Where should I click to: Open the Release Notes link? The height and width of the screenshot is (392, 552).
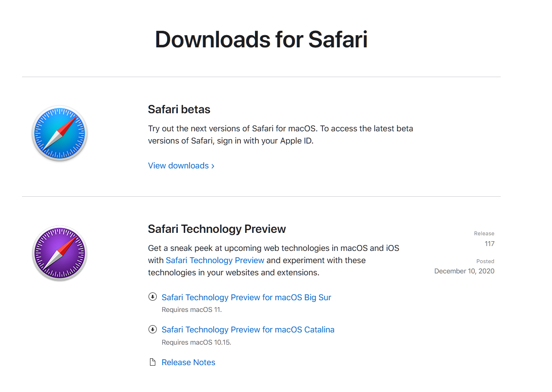tap(189, 362)
